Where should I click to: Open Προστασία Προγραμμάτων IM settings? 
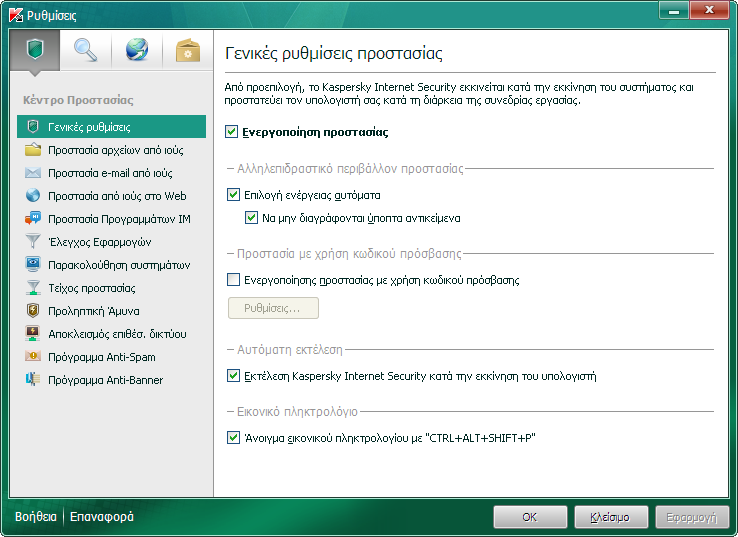112,219
